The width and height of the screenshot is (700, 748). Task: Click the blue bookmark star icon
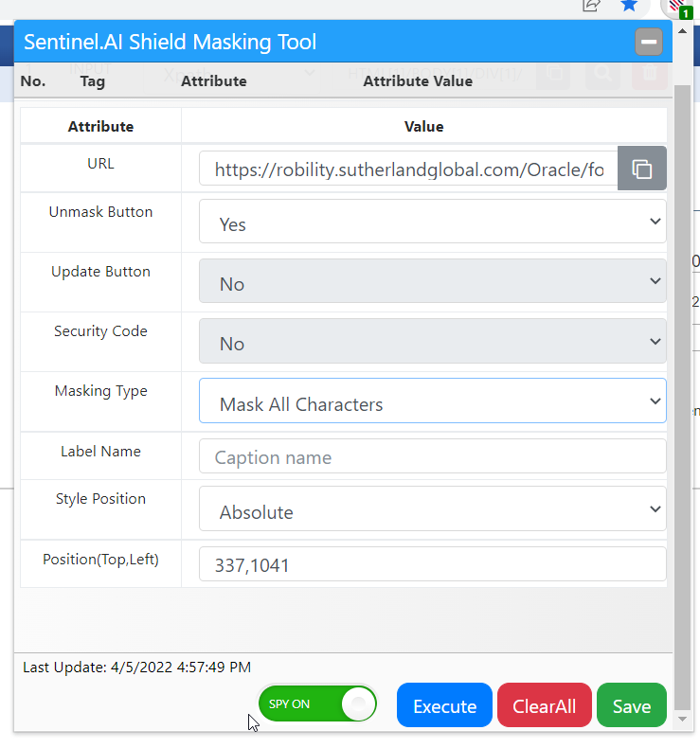point(629,6)
